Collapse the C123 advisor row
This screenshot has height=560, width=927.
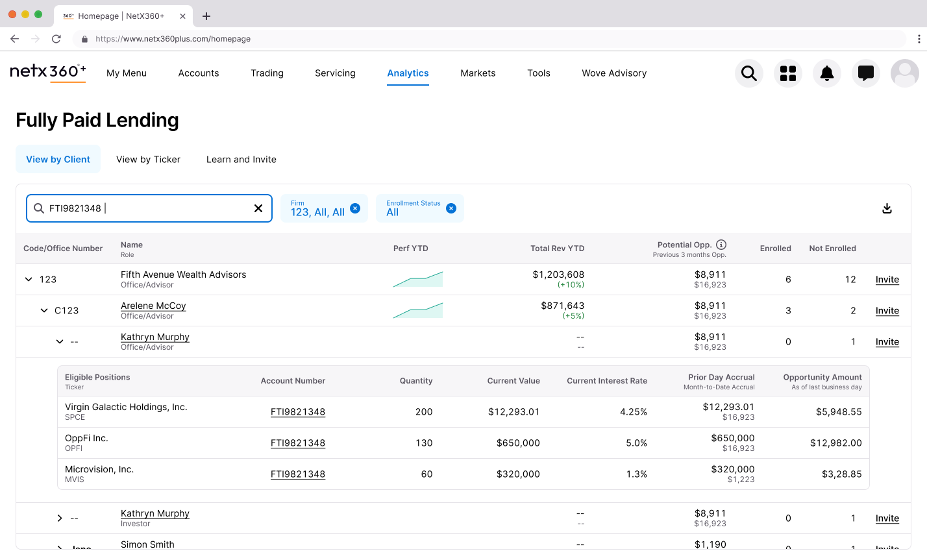[x=44, y=311]
